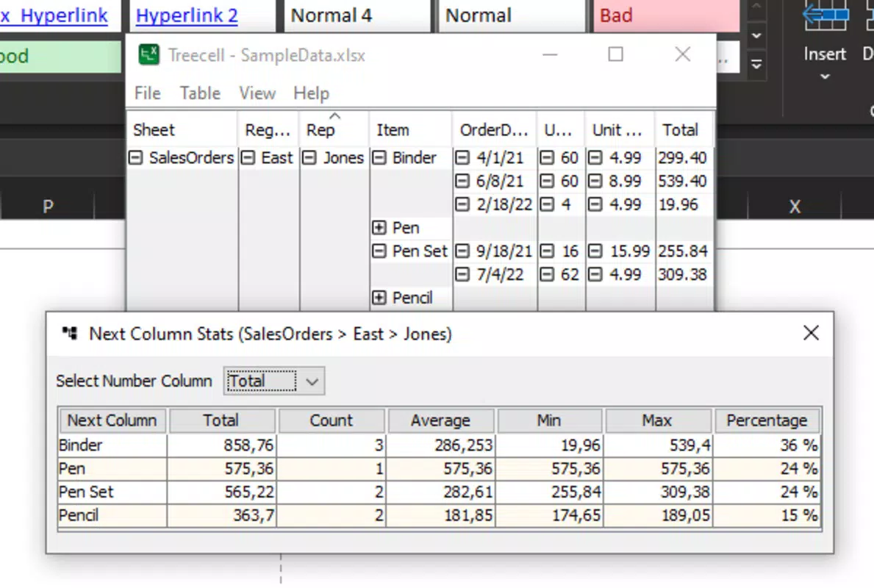Select the Binder row in stats table
The image size is (874, 588).
440,445
